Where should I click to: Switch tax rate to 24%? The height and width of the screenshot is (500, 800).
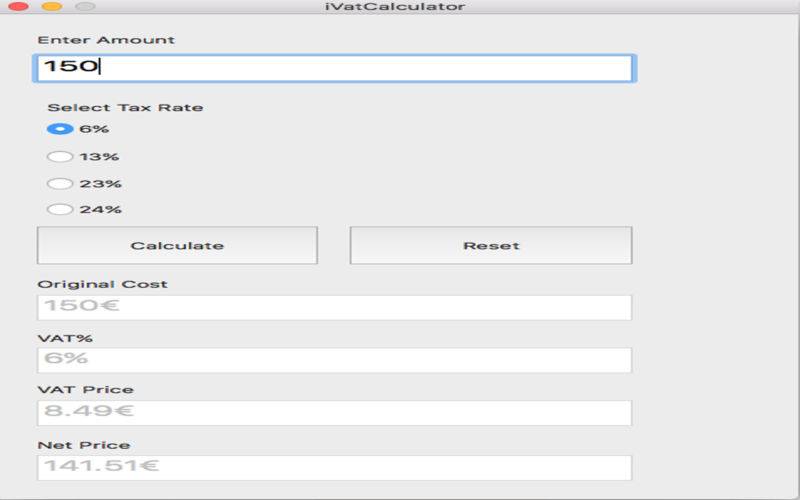60,209
